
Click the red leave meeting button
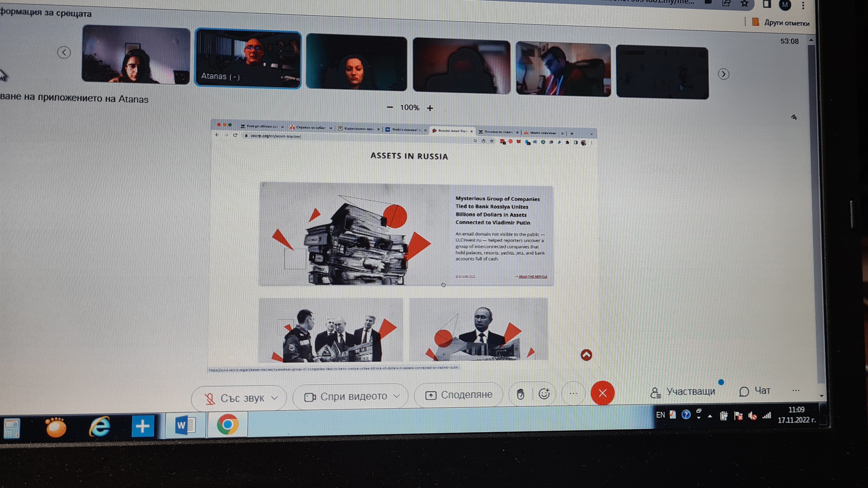(x=603, y=393)
